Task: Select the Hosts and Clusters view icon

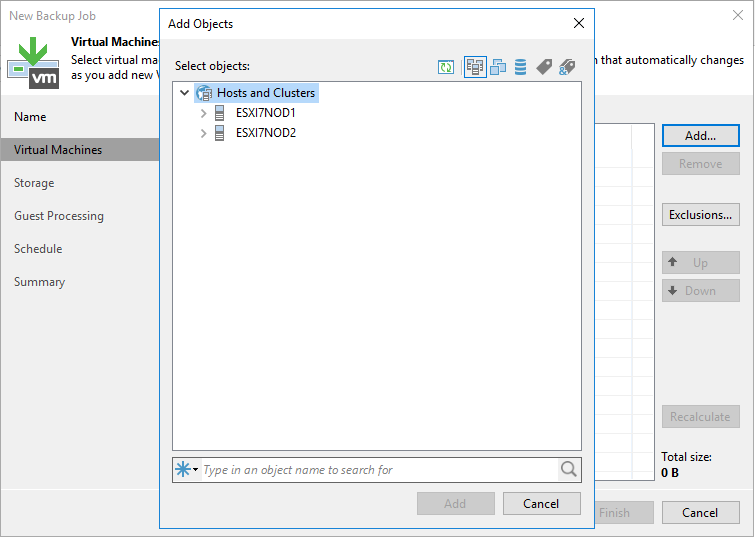Action: (x=474, y=67)
